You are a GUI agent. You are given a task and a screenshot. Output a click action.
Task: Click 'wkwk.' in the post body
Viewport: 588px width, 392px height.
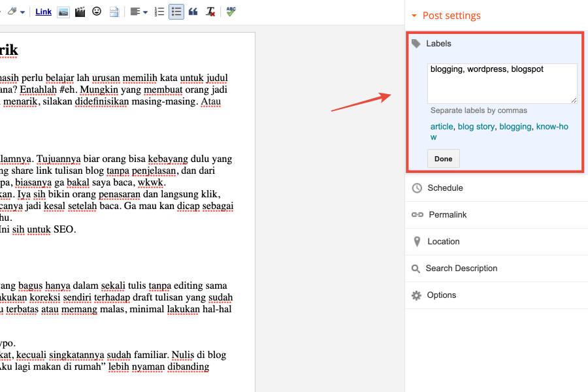click(x=152, y=183)
